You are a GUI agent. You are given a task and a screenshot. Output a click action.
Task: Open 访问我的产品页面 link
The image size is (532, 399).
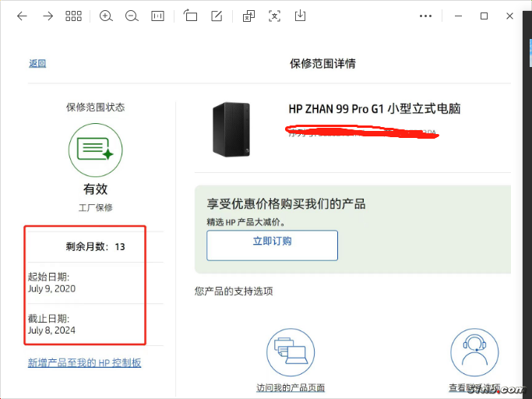[x=291, y=388]
